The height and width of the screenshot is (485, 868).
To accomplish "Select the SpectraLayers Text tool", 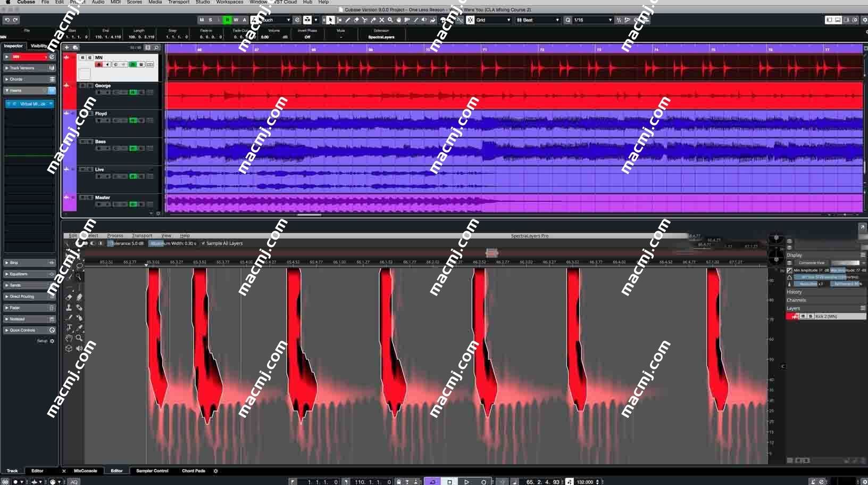I will point(69,328).
